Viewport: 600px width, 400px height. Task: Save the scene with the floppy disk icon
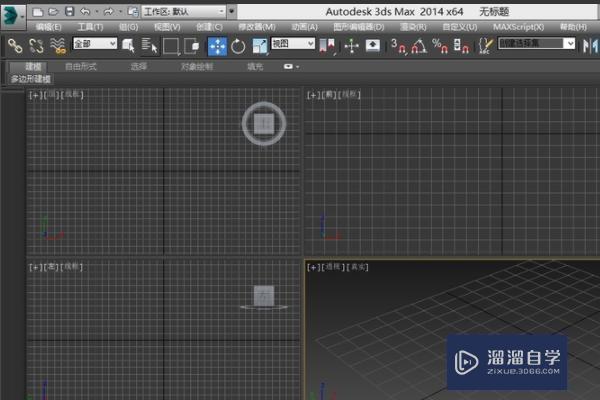pos(69,12)
